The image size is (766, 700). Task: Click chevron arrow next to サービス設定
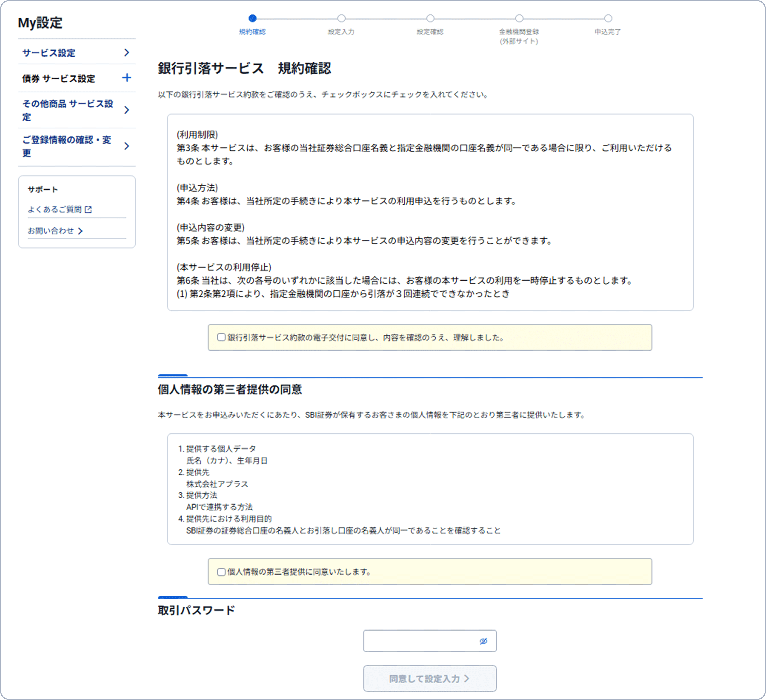pyautogui.click(x=127, y=52)
